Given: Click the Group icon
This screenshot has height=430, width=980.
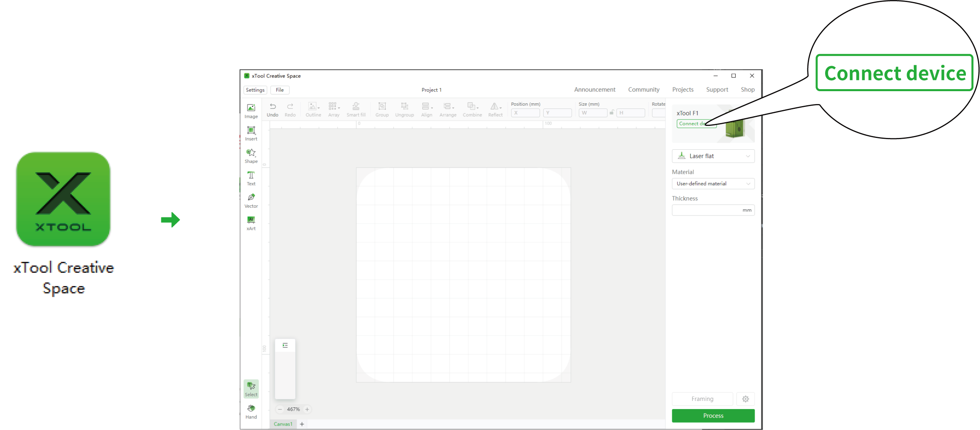Looking at the screenshot, I should (382, 106).
